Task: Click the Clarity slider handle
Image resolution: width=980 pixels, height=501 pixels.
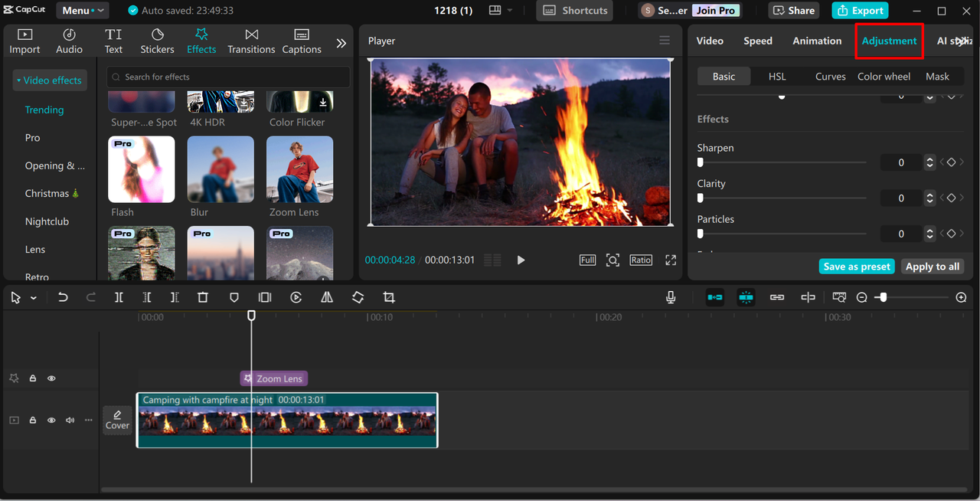Action: click(700, 198)
